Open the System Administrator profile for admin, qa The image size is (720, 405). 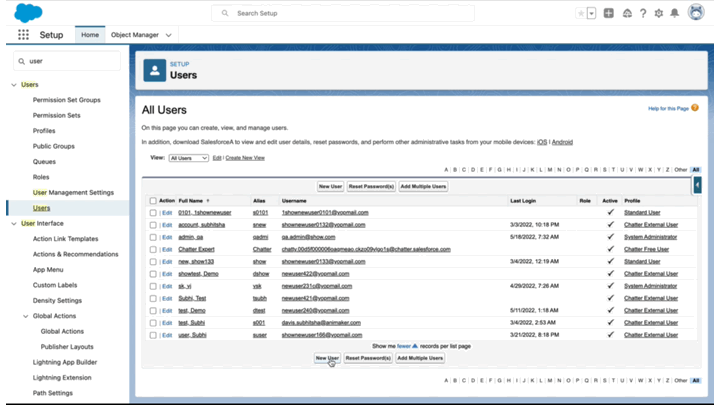(x=650, y=237)
